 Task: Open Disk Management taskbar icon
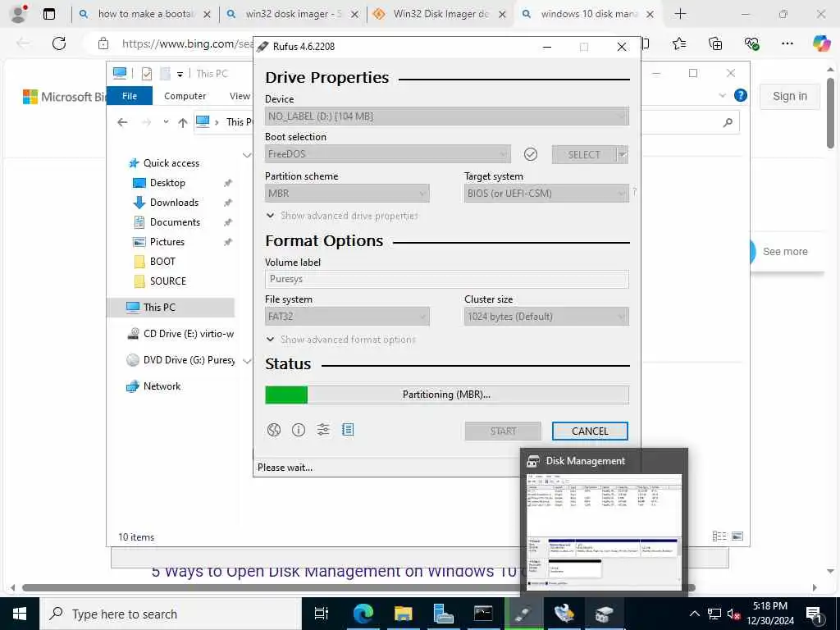(604, 614)
